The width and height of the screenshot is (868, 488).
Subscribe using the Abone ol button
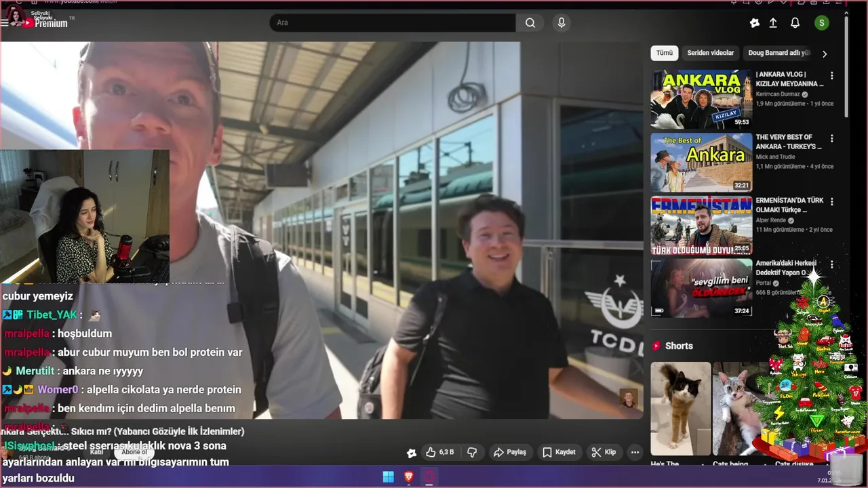(x=134, y=452)
